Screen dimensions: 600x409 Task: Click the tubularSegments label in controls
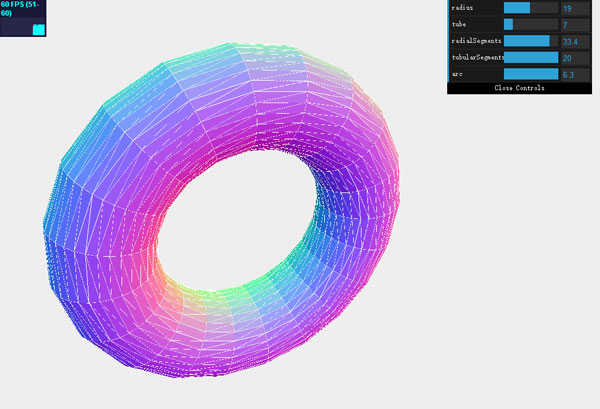476,58
